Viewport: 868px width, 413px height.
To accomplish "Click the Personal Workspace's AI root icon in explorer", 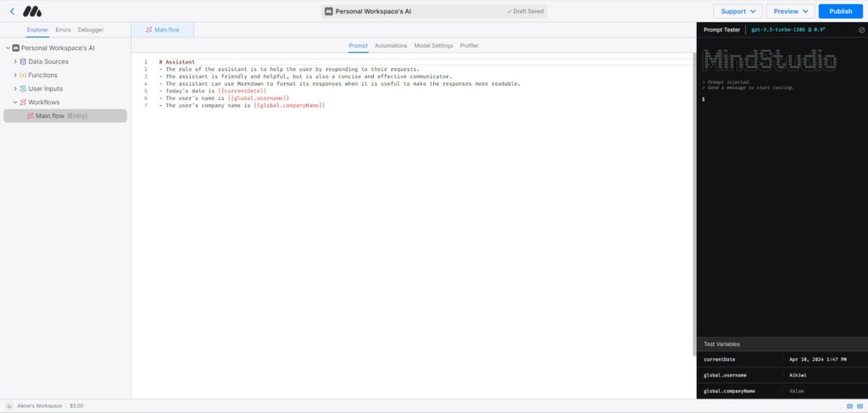I will (15, 48).
